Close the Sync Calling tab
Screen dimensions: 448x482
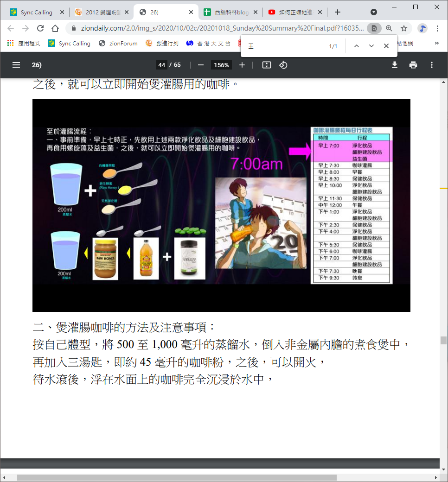[x=62, y=13]
